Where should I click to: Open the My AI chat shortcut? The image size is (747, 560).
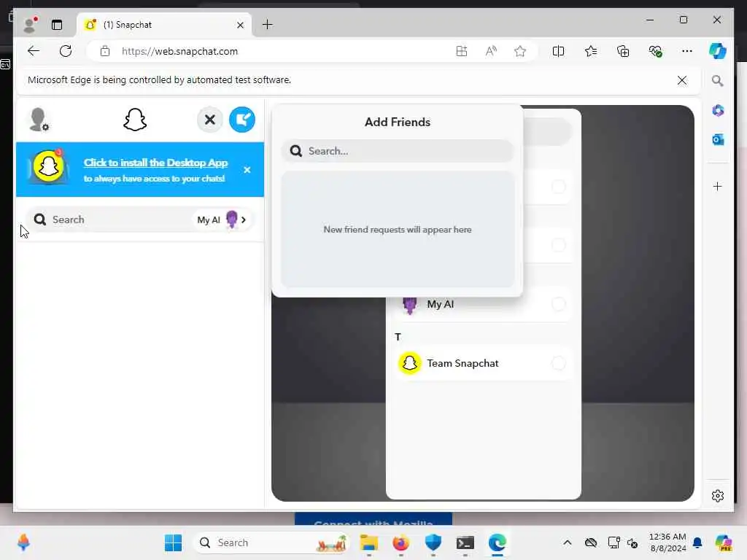pyautogui.click(x=222, y=219)
